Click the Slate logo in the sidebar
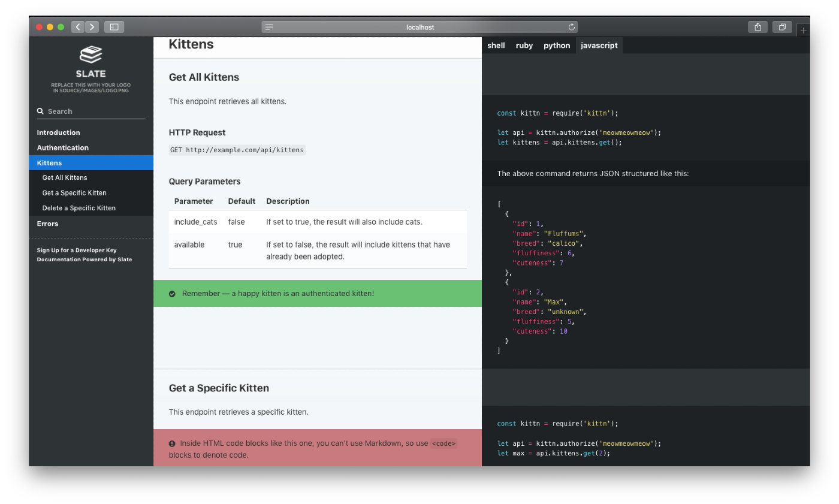839x504 pixels. point(90,55)
